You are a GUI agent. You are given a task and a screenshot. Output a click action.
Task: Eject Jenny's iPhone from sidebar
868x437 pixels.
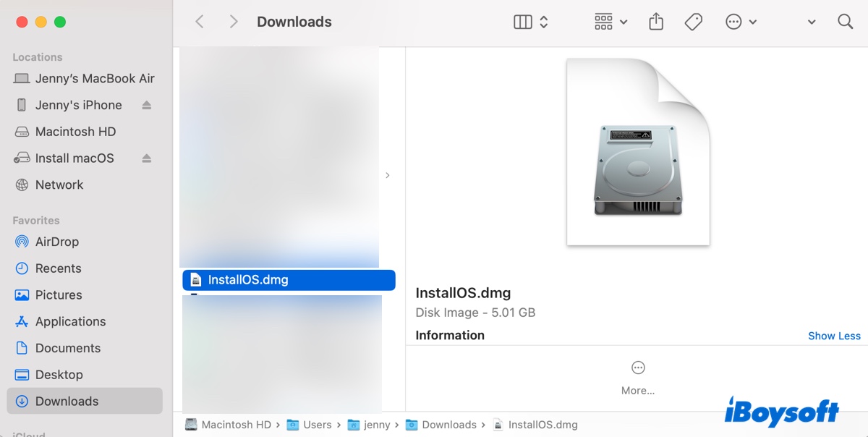(147, 106)
